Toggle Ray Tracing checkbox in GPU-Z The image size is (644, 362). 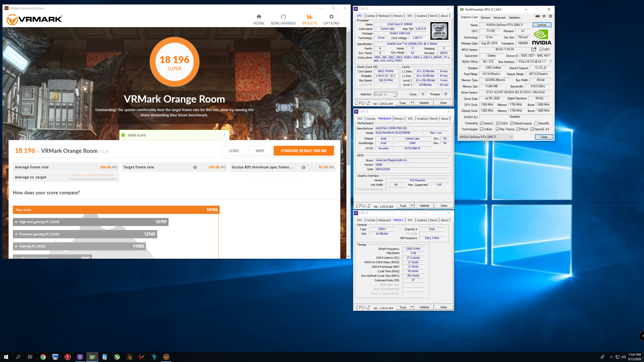coord(497,129)
